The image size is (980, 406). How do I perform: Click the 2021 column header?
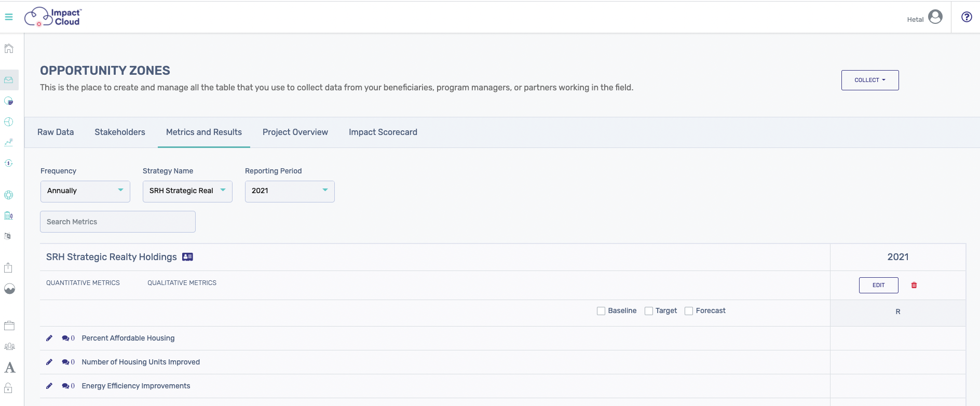pos(898,257)
